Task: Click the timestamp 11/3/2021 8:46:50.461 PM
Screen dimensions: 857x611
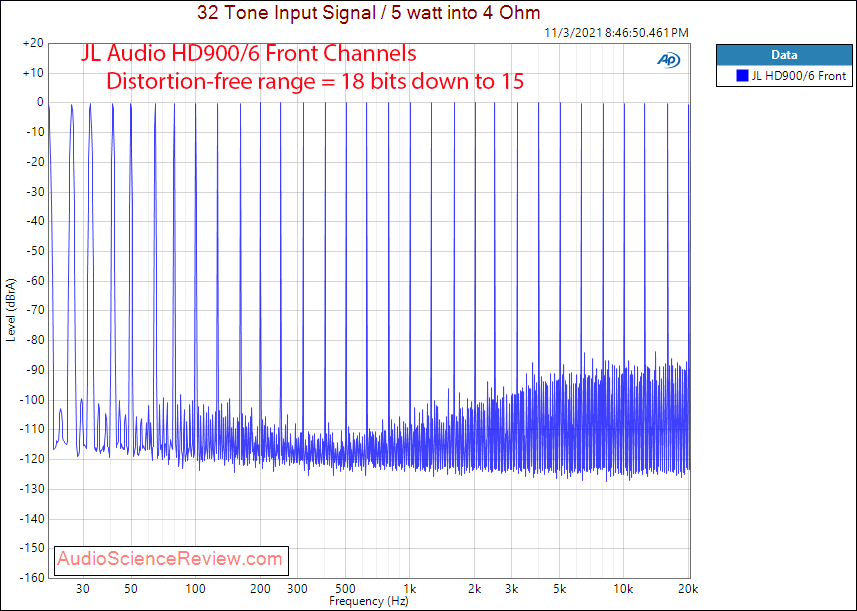Action: tap(616, 33)
